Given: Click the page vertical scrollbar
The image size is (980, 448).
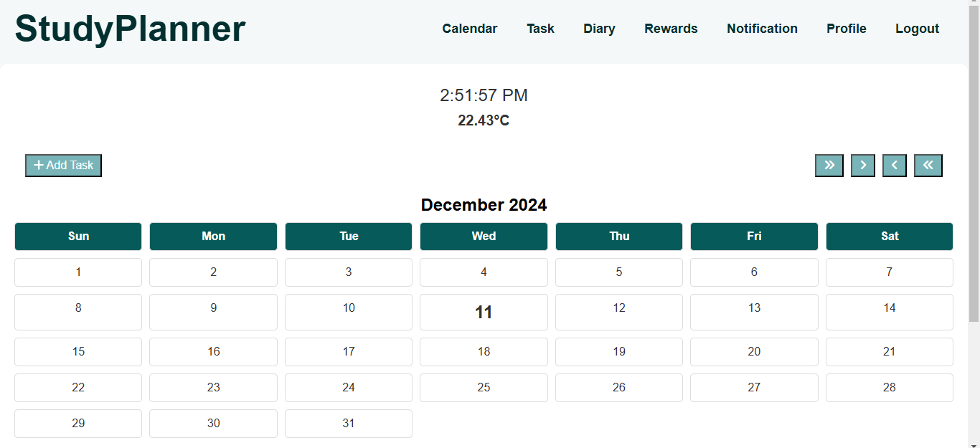Looking at the screenshot, I should [x=974, y=165].
